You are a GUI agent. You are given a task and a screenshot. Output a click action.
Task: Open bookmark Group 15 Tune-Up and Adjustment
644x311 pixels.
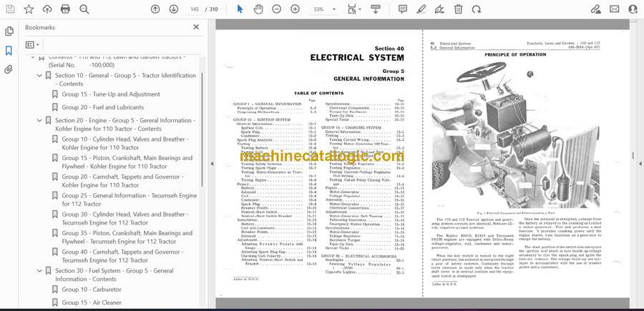click(111, 94)
